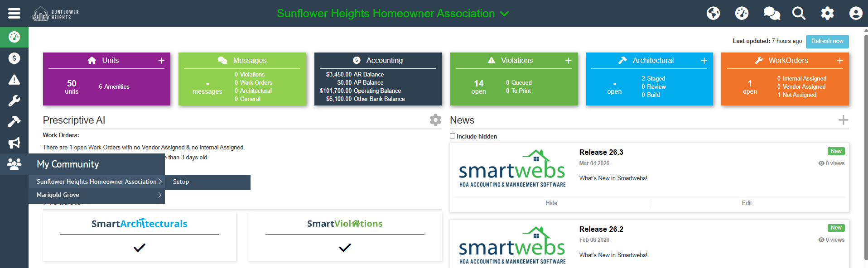Toggle the Include hidden checkbox

point(453,136)
